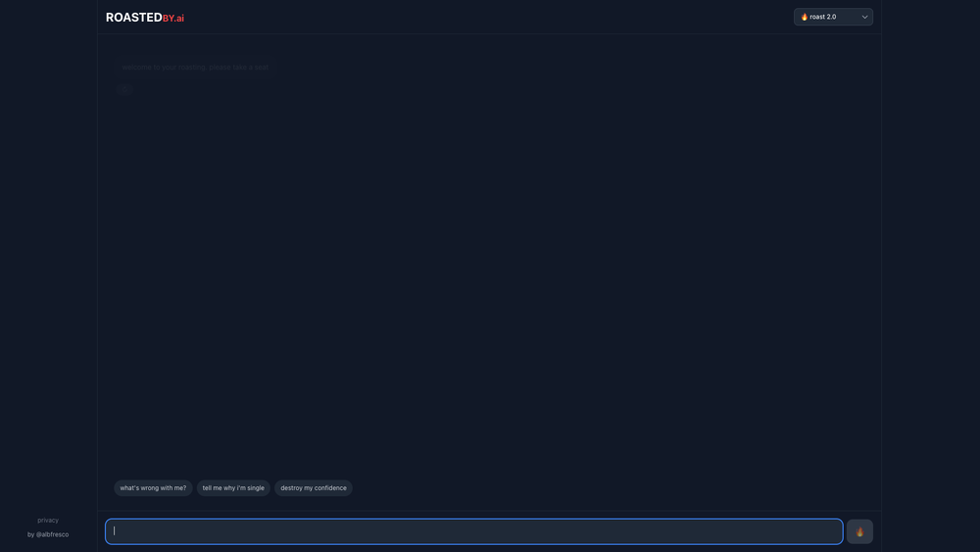This screenshot has height=552, width=980.
Task: Focus the message input field
Action: pyautogui.click(x=473, y=531)
